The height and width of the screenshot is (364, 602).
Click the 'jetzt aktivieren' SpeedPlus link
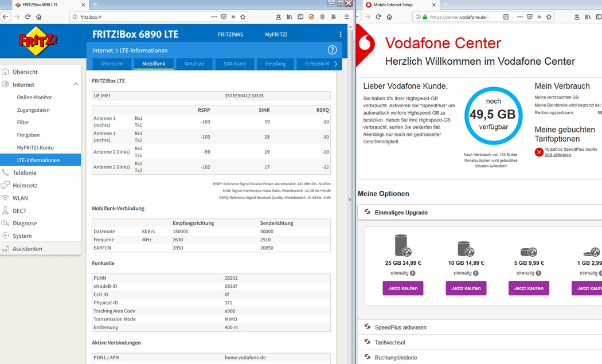(558, 155)
